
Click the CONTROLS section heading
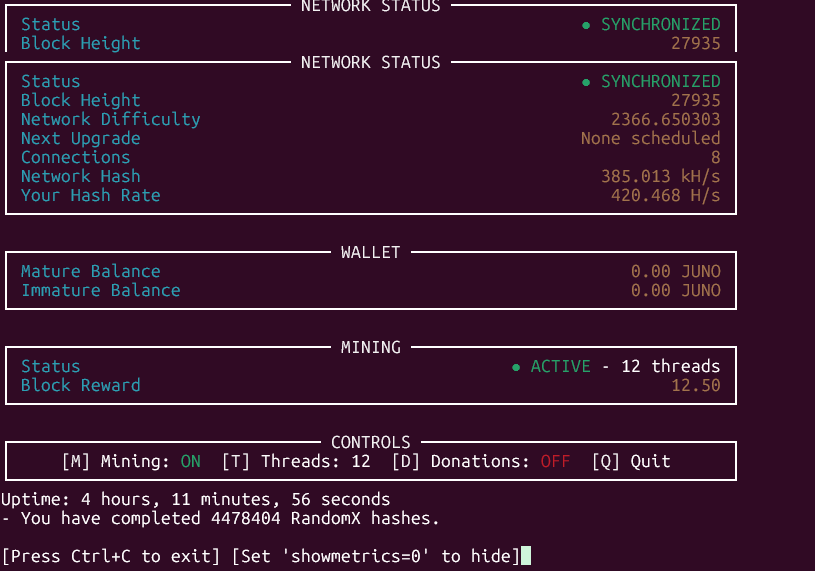(x=371, y=443)
